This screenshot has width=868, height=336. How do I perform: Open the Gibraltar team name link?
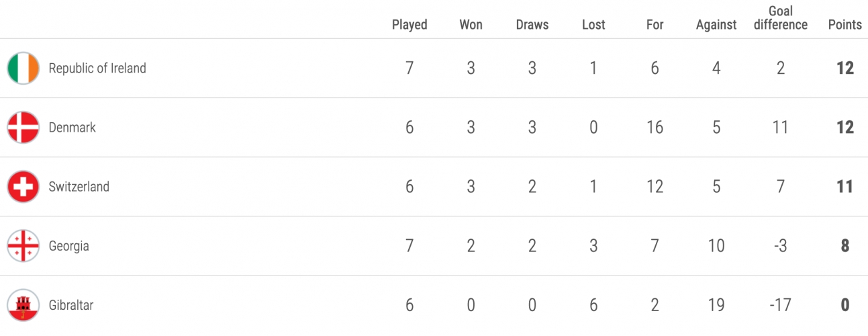pyautogui.click(x=71, y=305)
